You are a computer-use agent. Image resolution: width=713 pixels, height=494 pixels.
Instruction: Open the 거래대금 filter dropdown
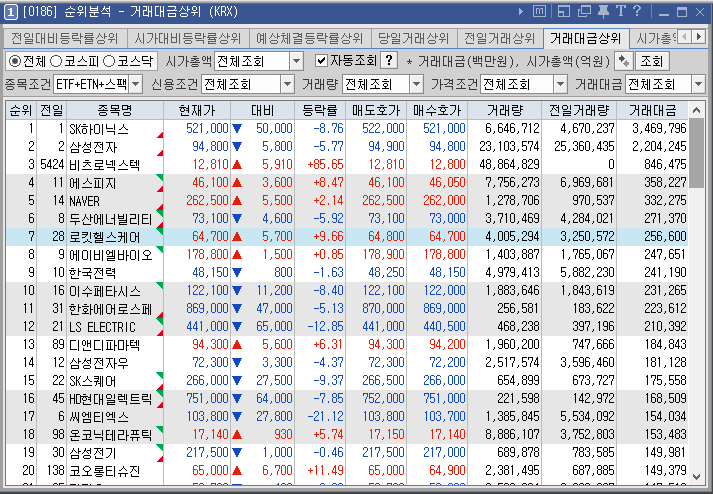click(698, 84)
